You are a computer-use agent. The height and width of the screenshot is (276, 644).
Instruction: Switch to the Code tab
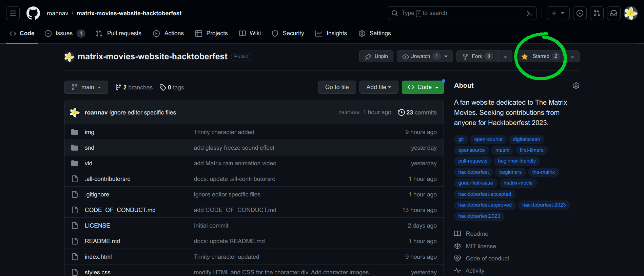point(22,33)
